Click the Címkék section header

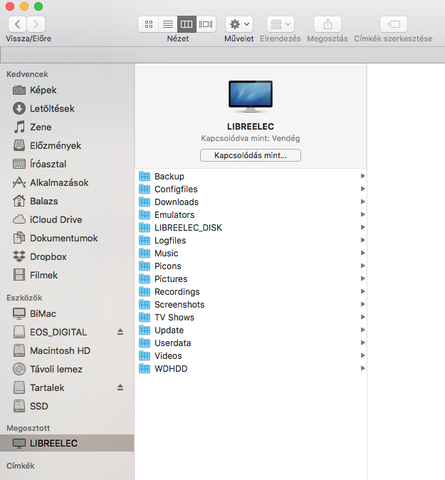pyautogui.click(x=20, y=466)
